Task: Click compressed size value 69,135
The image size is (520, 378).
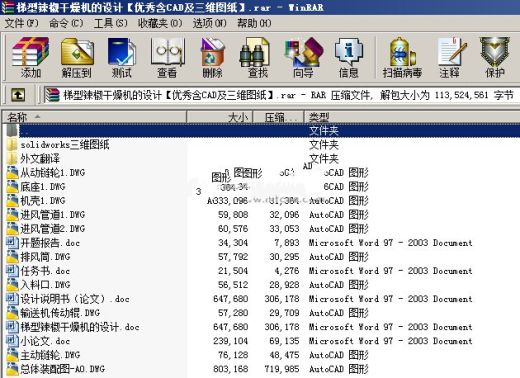Action: pos(284,341)
